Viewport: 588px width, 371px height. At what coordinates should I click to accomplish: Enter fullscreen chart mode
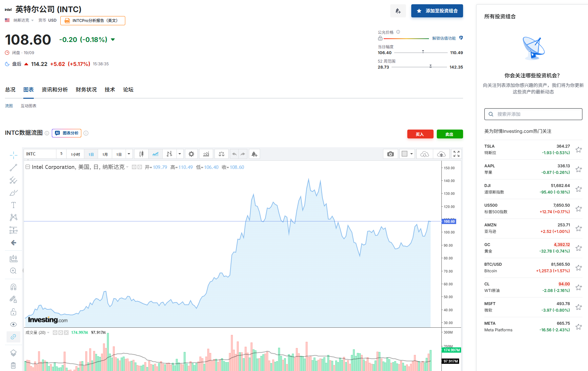[456, 154]
